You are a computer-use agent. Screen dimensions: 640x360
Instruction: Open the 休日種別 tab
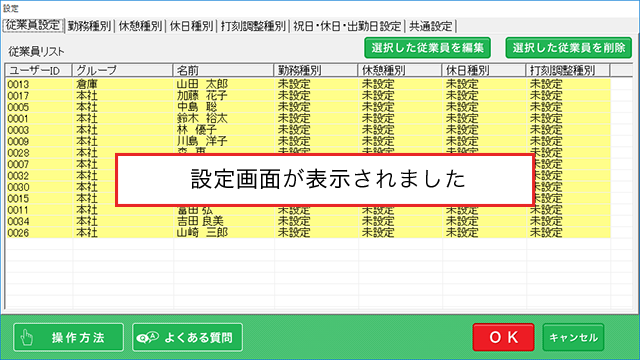[x=191, y=26]
